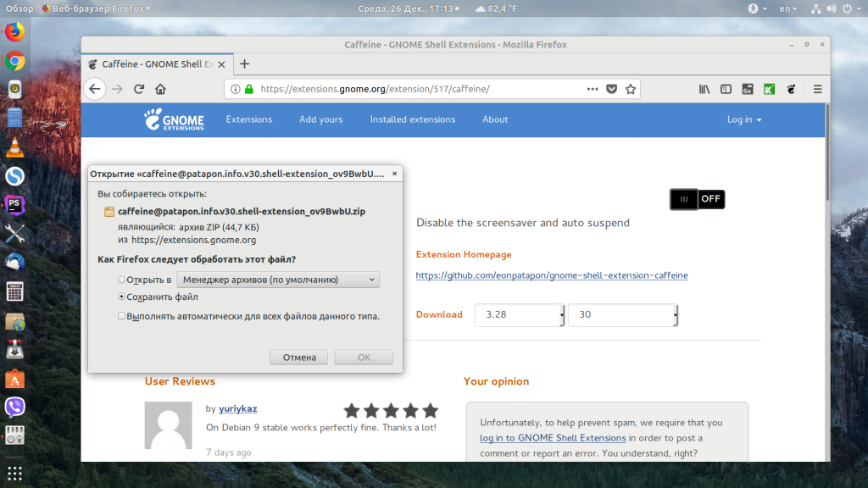This screenshot has width=868, height=488.
Task: Open the Installed extensions tab
Action: tap(413, 119)
